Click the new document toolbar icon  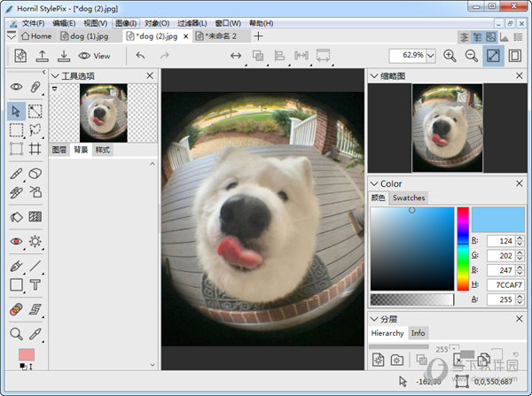click(20, 56)
